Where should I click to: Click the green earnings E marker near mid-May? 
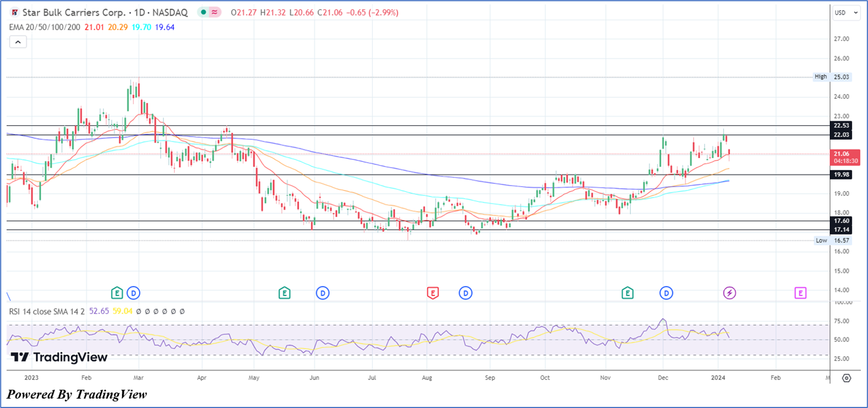(x=284, y=293)
